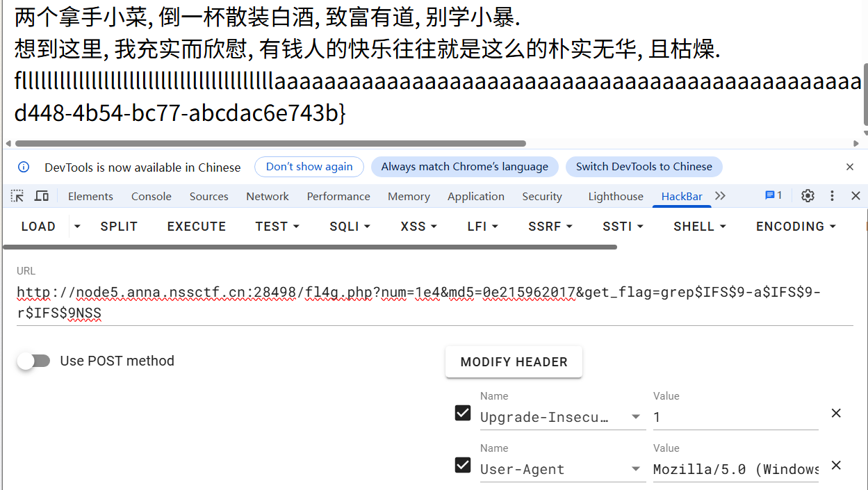This screenshot has width=868, height=490.
Task: Open DevTools settings gear
Action: [808, 196]
